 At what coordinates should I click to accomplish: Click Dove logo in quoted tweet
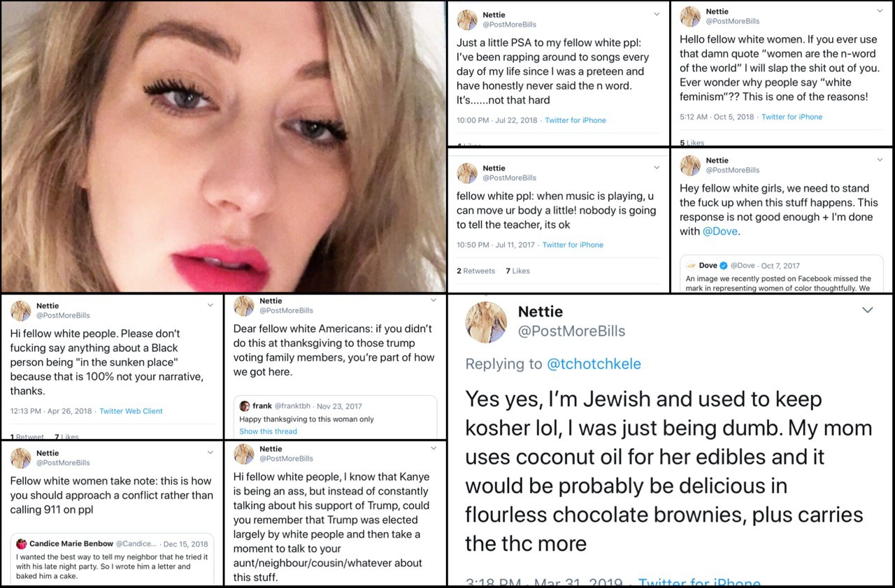(691, 266)
